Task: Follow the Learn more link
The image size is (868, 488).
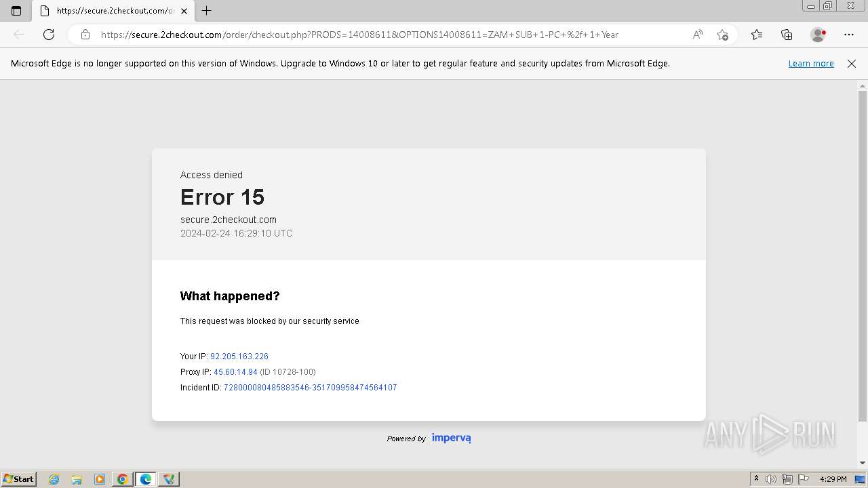Action: (811, 64)
